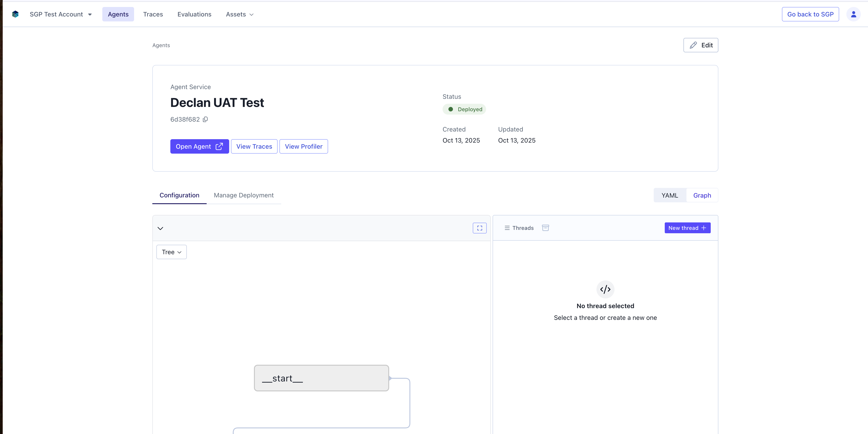
Task: Click the View Profiler button
Action: [303, 146]
